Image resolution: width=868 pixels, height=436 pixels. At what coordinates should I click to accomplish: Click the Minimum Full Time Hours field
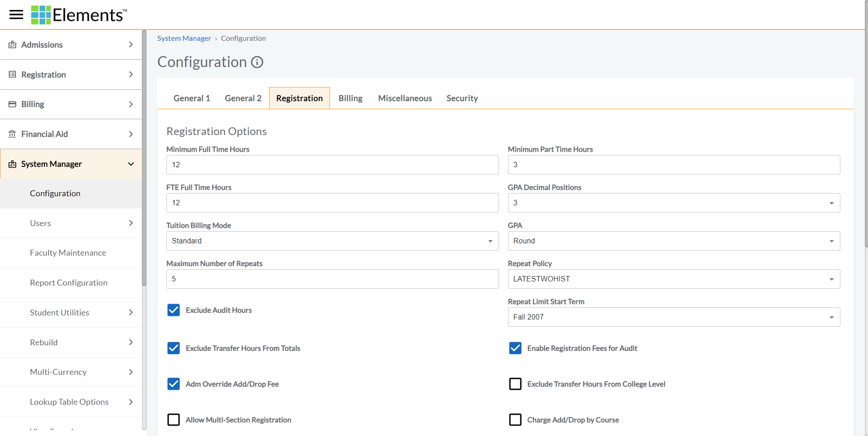(x=332, y=165)
